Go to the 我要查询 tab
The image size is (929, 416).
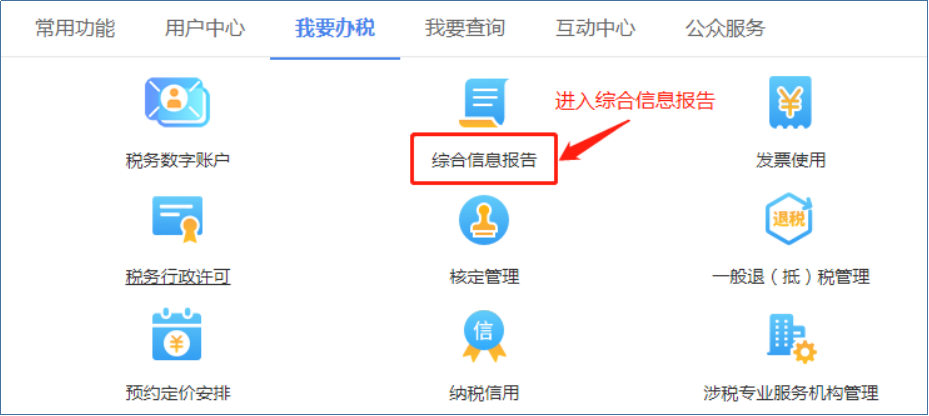tap(465, 28)
